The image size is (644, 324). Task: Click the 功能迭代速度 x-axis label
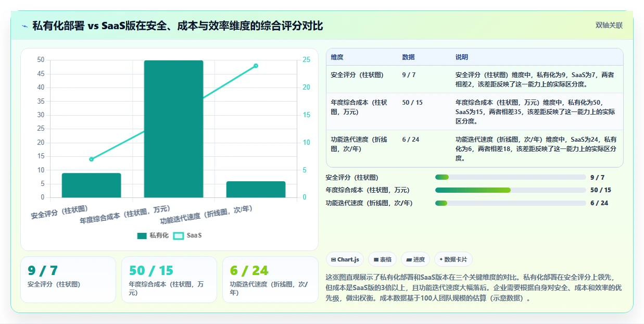coord(206,215)
